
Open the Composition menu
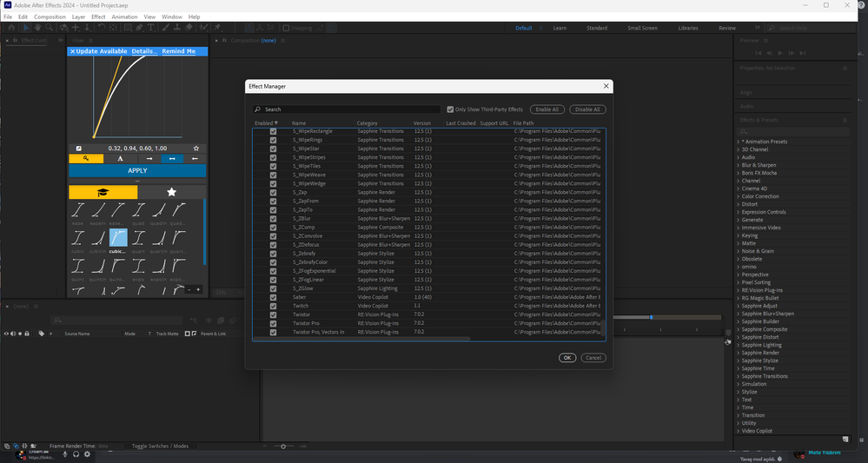point(50,17)
